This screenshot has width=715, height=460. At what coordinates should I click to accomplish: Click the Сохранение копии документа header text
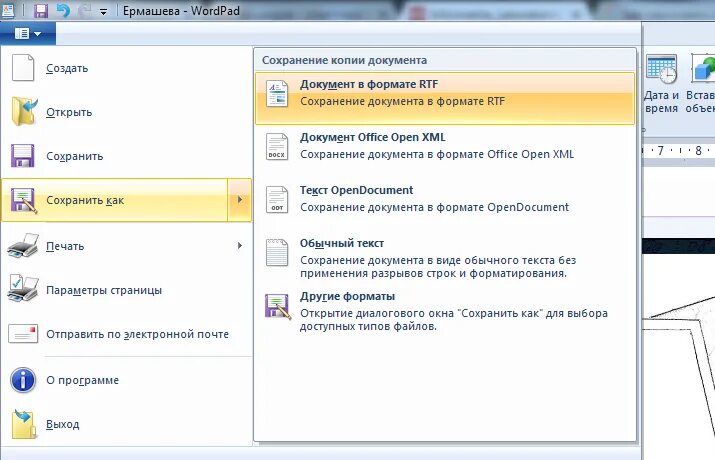[x=344, y=60]
